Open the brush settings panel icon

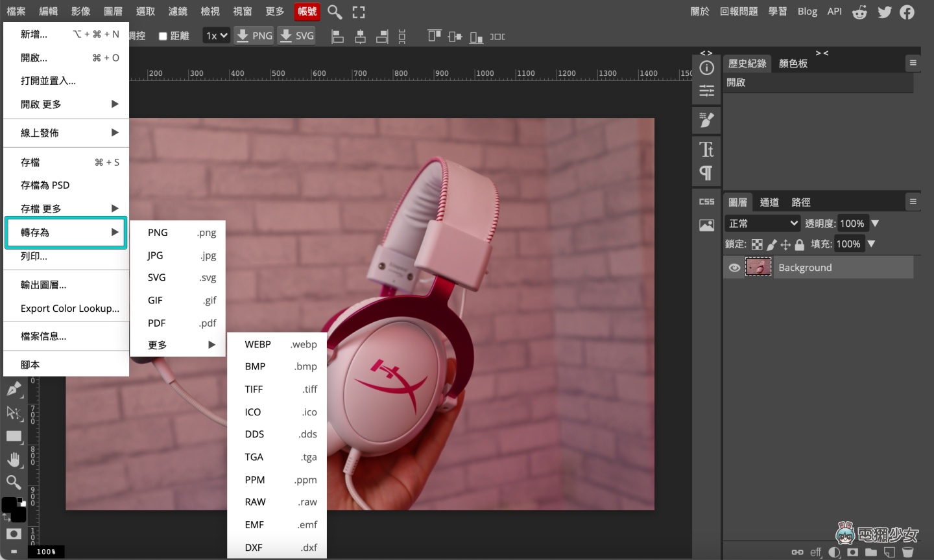click(x=706, y=120)
